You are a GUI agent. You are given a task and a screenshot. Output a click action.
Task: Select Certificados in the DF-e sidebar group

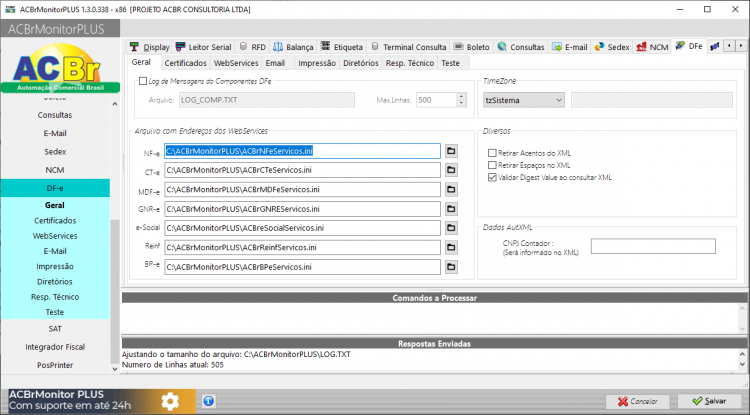(55, 220)
